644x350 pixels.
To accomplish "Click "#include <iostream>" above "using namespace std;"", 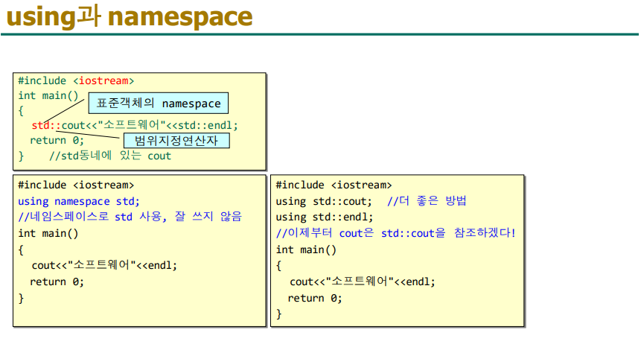I will click(76, 185).
